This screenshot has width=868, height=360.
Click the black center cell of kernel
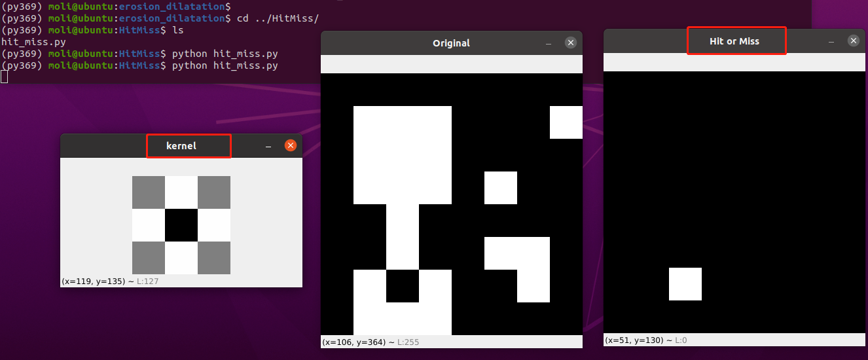[x=181, y=225]
